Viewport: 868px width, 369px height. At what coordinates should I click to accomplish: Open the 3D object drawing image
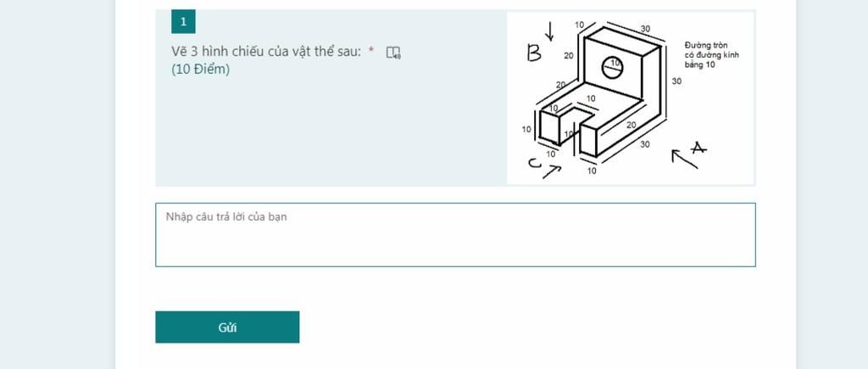(x=631, y=98)
